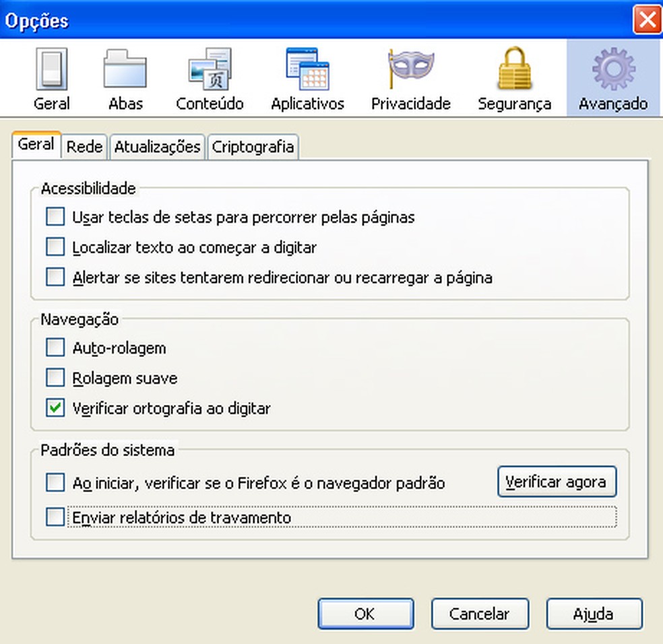Image resolution: width=663 pixels, height=644 pixels.
Task: Open the Conteúdo settings icon
Action: (210, 74)
